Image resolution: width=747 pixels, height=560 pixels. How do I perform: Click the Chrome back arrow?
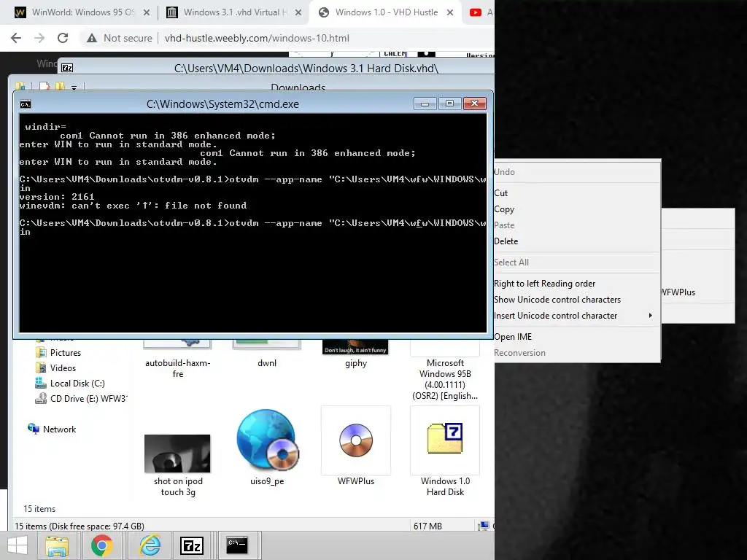click(x=16, y=38)
